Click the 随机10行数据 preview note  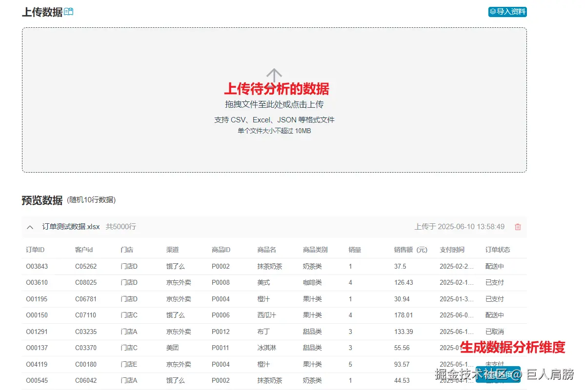click(91, 200)
